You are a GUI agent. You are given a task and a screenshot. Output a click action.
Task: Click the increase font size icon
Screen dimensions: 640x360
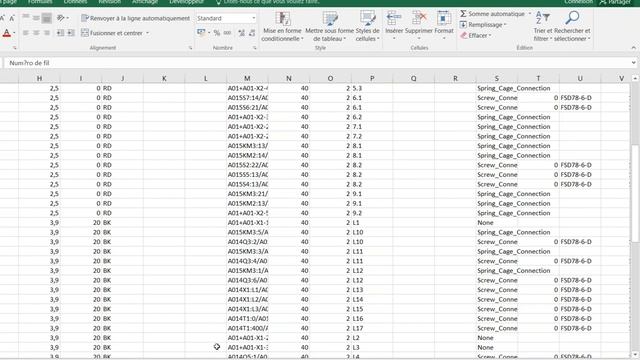(2, 18)
